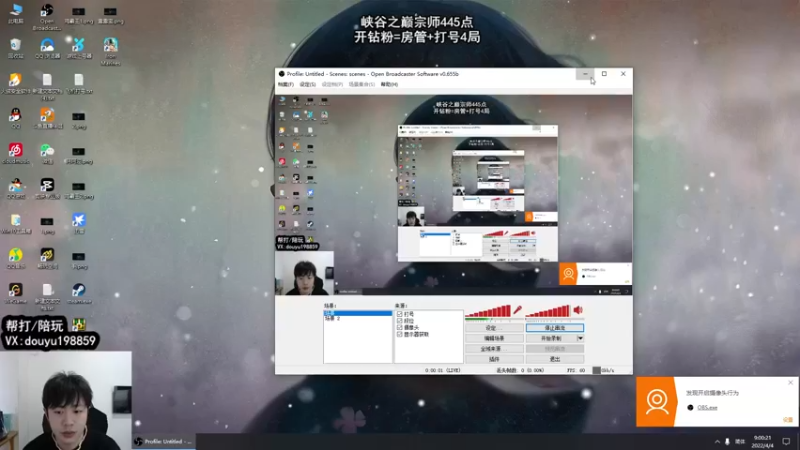Screen dimensions: 800x450
Task: Close the camera activity notification popup
Action: pos(790,382)
